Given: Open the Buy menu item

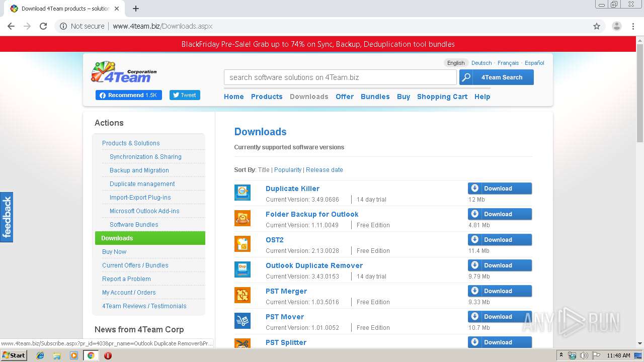Looking at the screenshot, I should coord(404,97).
